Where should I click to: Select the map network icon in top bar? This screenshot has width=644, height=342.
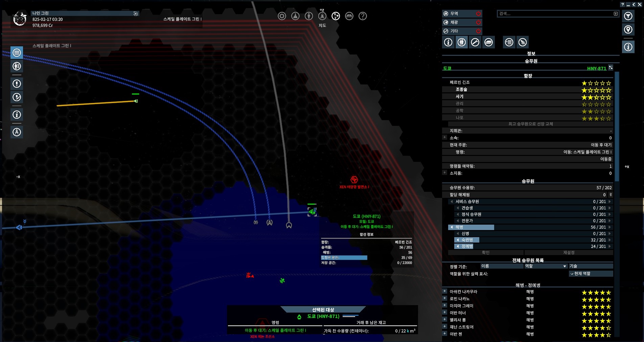pos(336,16)
